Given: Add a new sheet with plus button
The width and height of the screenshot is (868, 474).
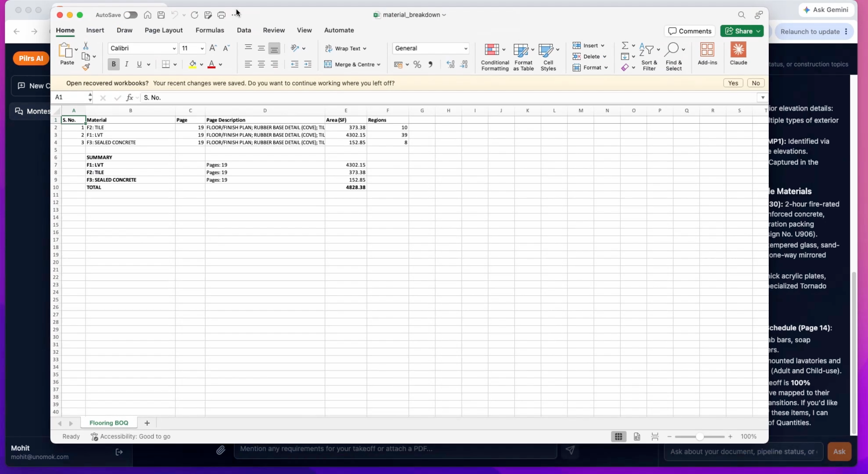Looking at the screenshot, I should (x=147, y=423).
